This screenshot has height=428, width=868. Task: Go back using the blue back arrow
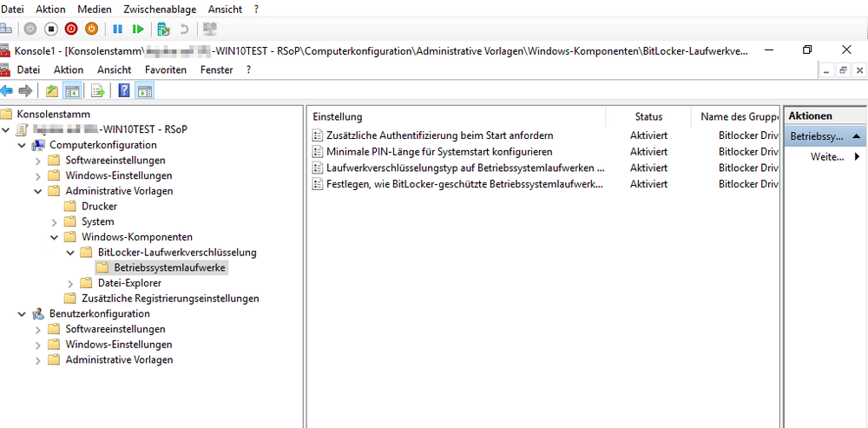click(x=7, y=90)
